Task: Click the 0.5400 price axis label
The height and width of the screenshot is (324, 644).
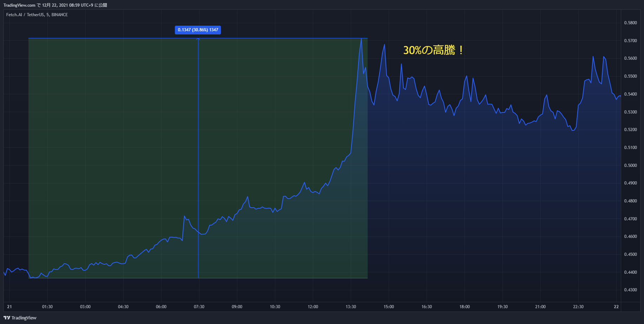Action: (x=630, y=94)
